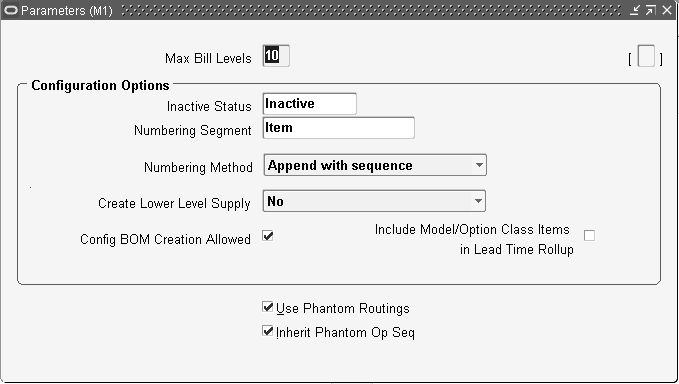Click the Inactive Status label
This screenshot has width=679, height=384.
point(209,106)
